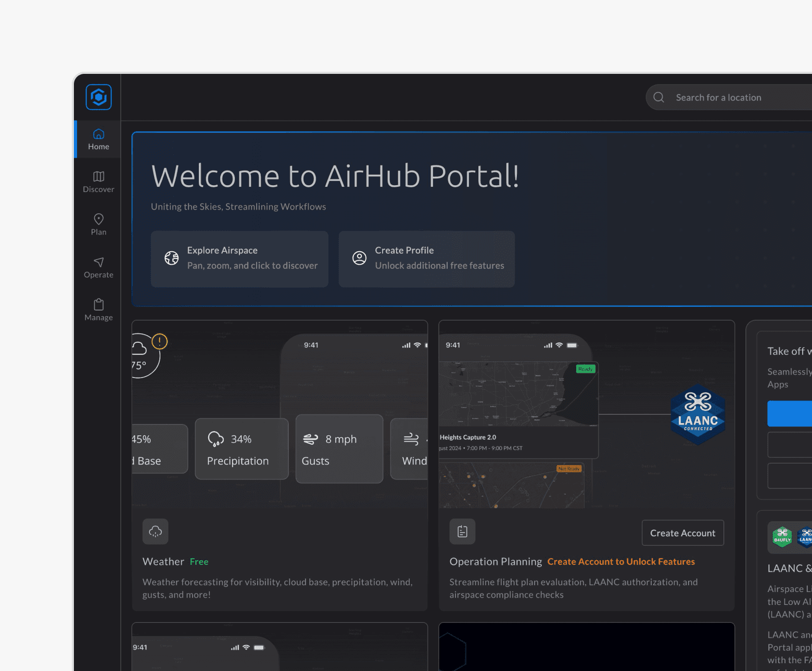
Task: Click the search magnifier icon
Action: 658,97
